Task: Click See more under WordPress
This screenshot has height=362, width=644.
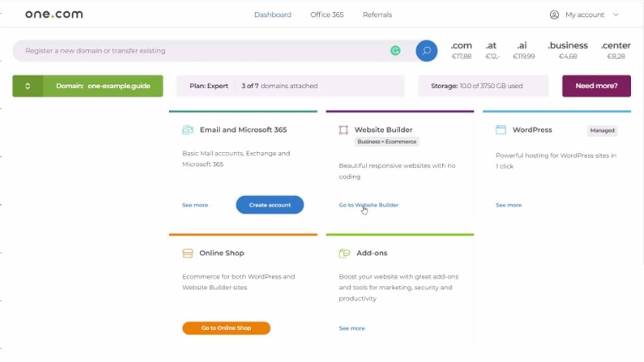Action: point(509,205)
